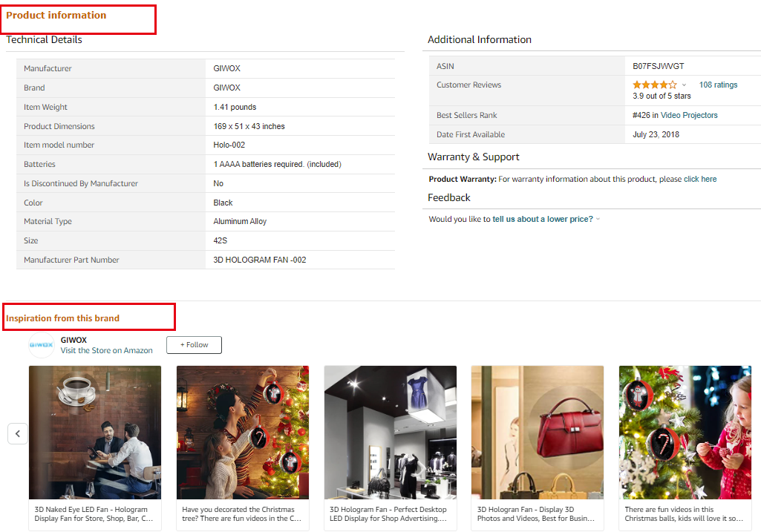Click the '169 x 51 x 43 inches' value
761x532 pixels.
[249, 127]
